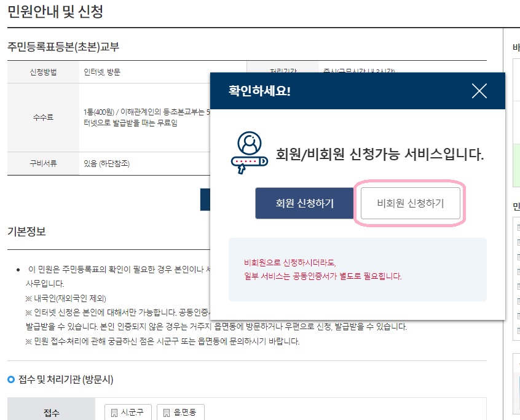Click the 회원/비회원 신청가능 서비스입니다 message
The image size is (520, 420).
[380, 154]
